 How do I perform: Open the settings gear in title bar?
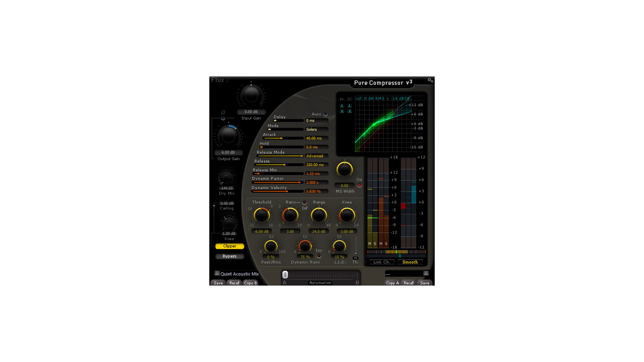430,80
